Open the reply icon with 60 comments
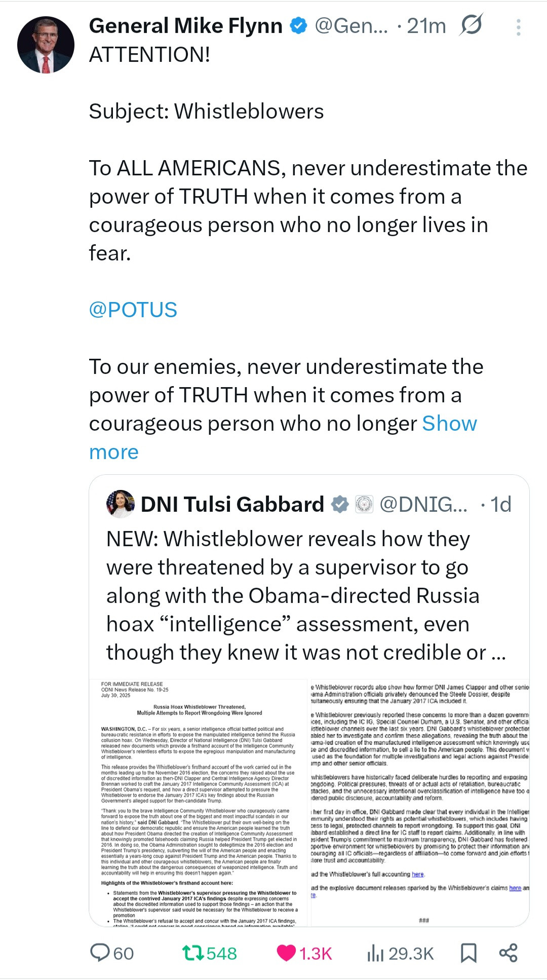The height and width of the screenshot is (980, 547). point(100,953)
